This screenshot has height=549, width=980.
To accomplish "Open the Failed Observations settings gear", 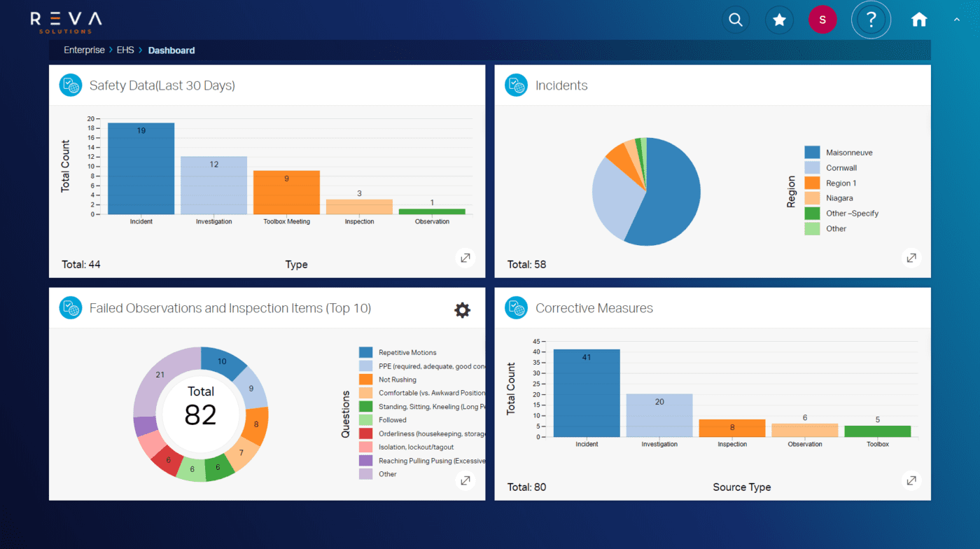I will click(462, 310).
